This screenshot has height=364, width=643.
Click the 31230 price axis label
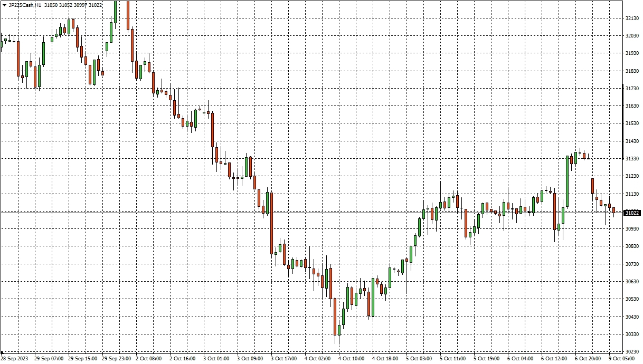(x=632, y=176)
